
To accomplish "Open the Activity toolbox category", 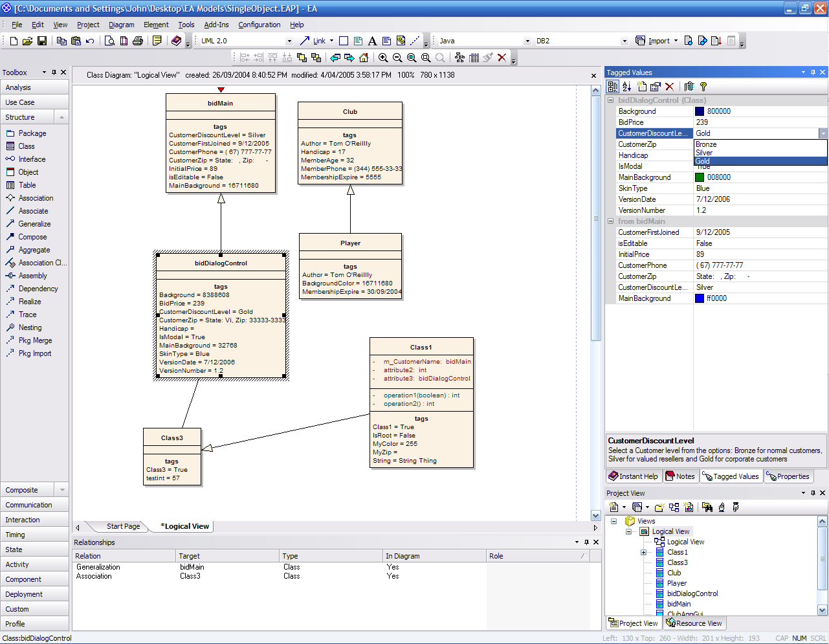I will [x=34, y=564].
